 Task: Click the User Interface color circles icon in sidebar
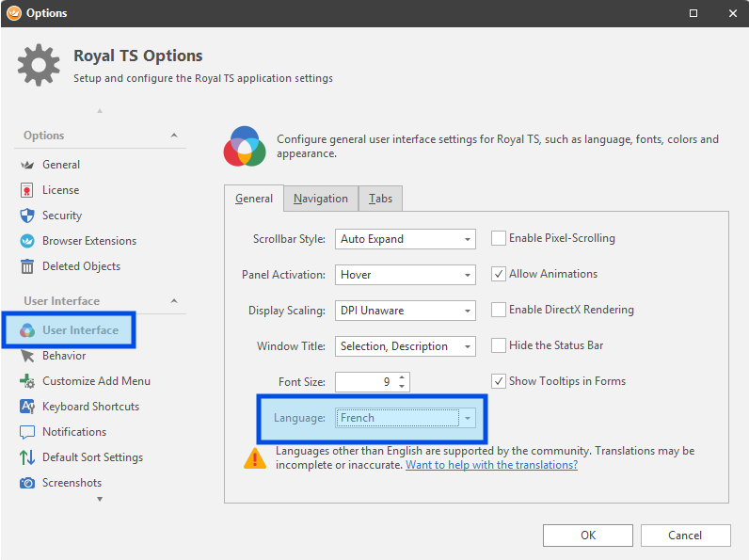27,330
